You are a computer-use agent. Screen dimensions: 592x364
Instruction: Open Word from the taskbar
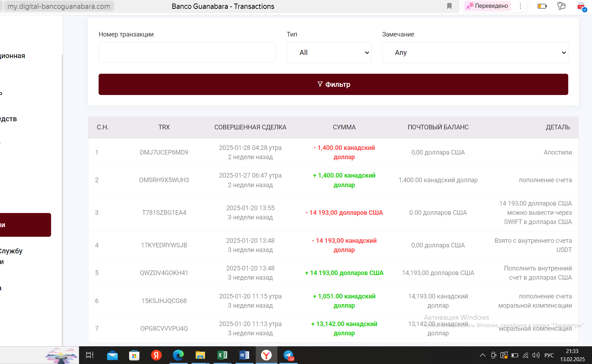pos(244,355)
